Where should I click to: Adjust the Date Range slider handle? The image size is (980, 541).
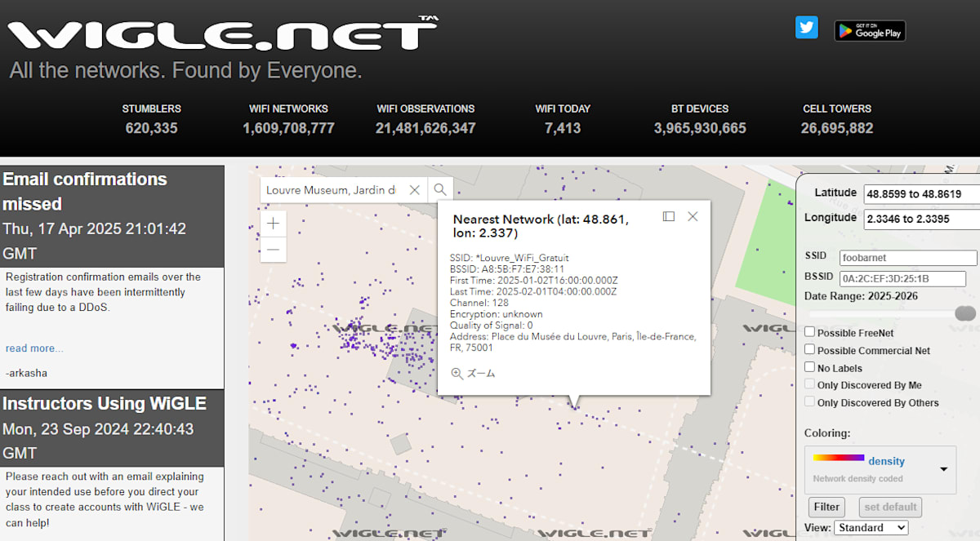point(965,313)
